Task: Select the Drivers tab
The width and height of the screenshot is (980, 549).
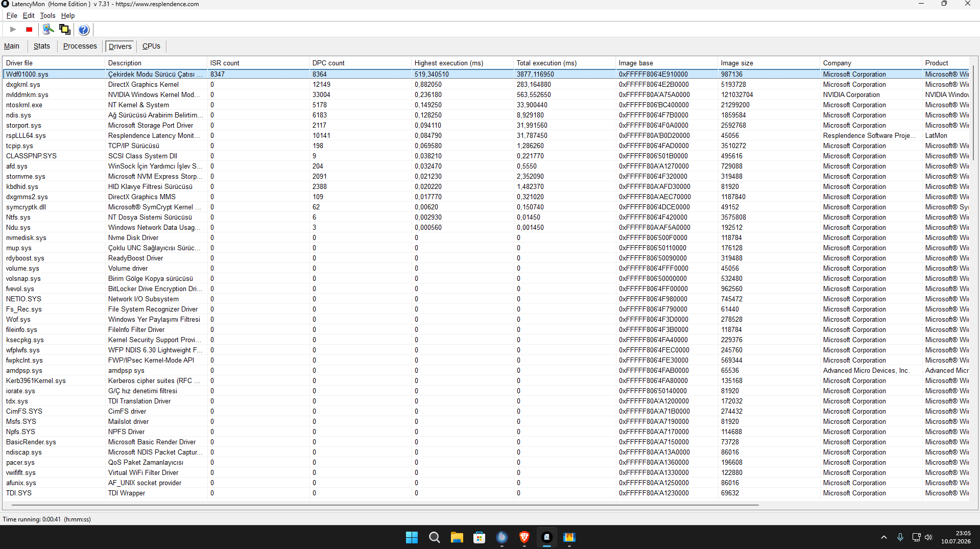Action: 120,46
